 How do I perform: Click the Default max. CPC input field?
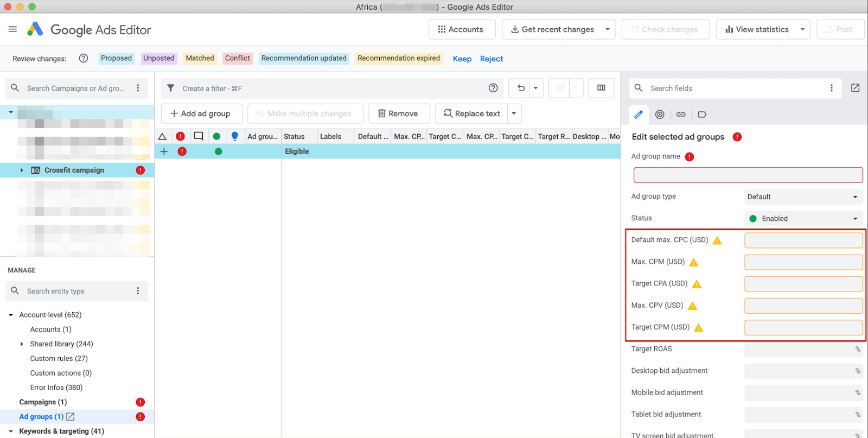pos(803,240)
